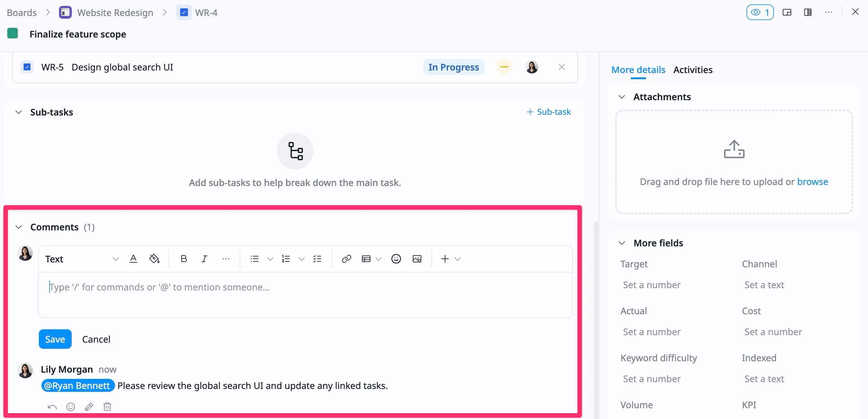Open the font color tool

133,259
